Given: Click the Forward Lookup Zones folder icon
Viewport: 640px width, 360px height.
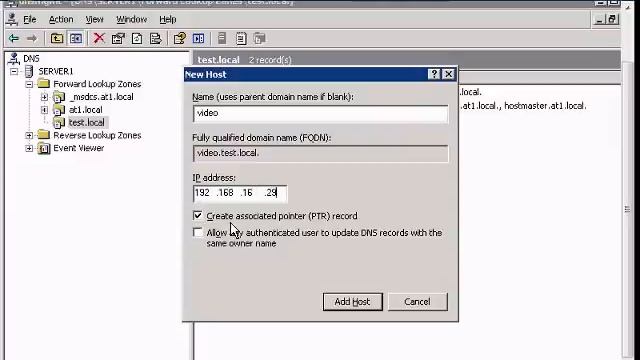Looking at the screenshot, I should pos(44,84).
